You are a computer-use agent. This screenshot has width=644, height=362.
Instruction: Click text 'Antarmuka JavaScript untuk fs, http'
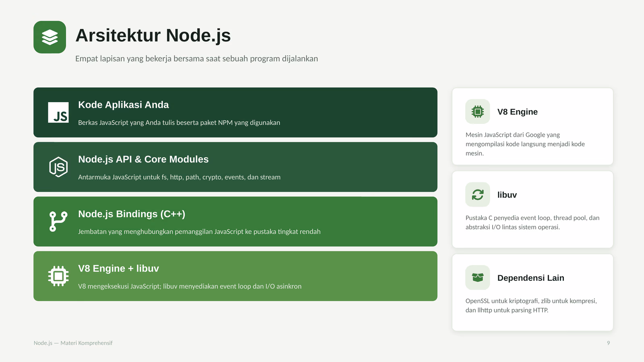click(131, 177)
